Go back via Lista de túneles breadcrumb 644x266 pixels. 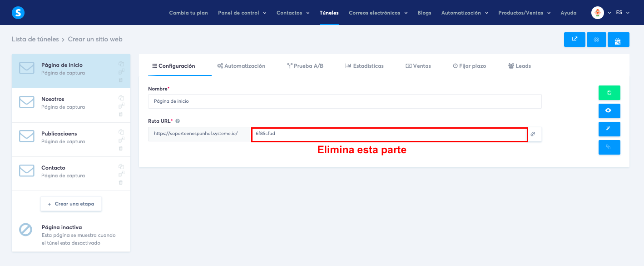pos(35,39)
